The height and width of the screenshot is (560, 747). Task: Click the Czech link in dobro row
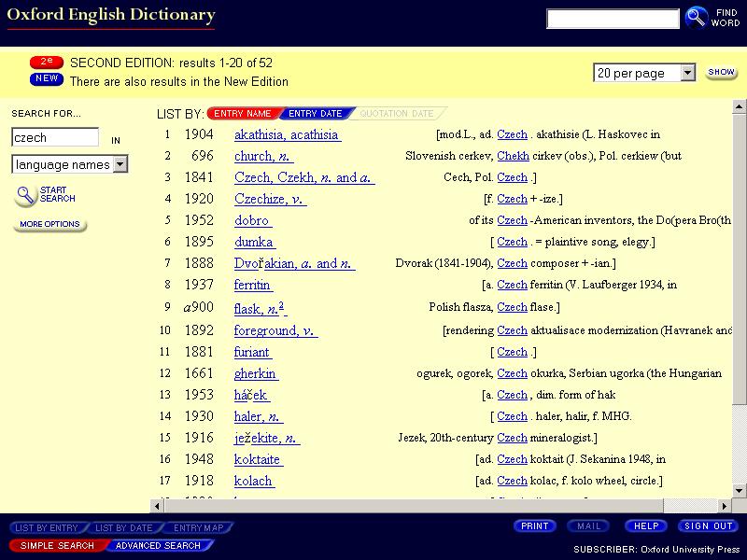tap(512, 220)
